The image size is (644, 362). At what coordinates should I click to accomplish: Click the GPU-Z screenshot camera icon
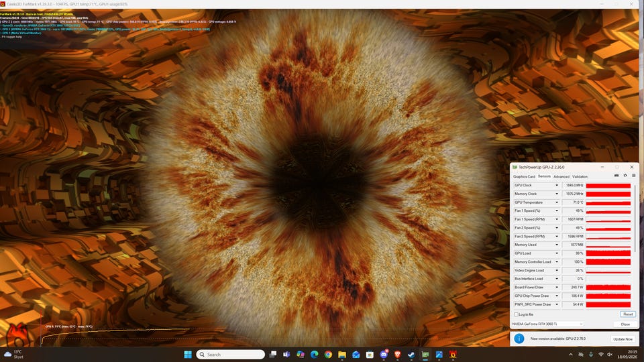[x=616, y=176]
